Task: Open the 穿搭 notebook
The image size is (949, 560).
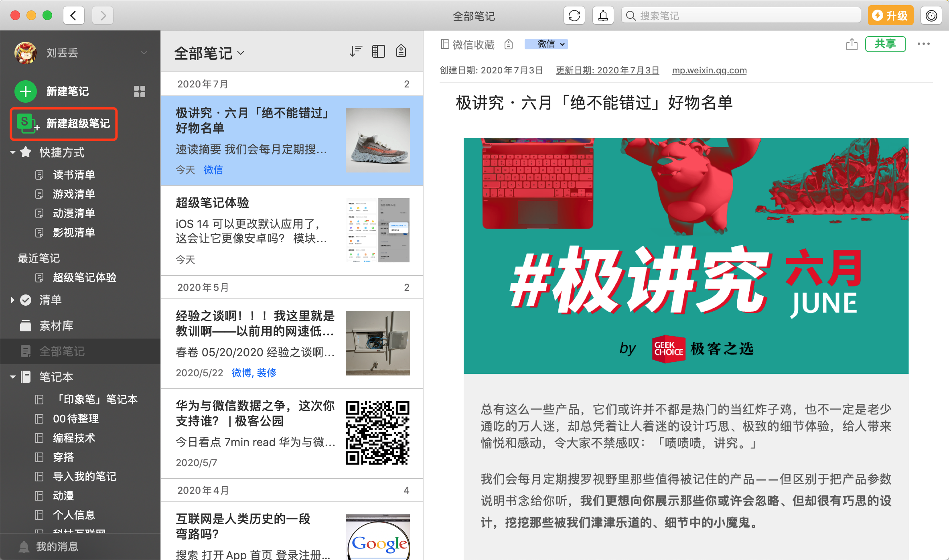Action: tap(63, 457)
